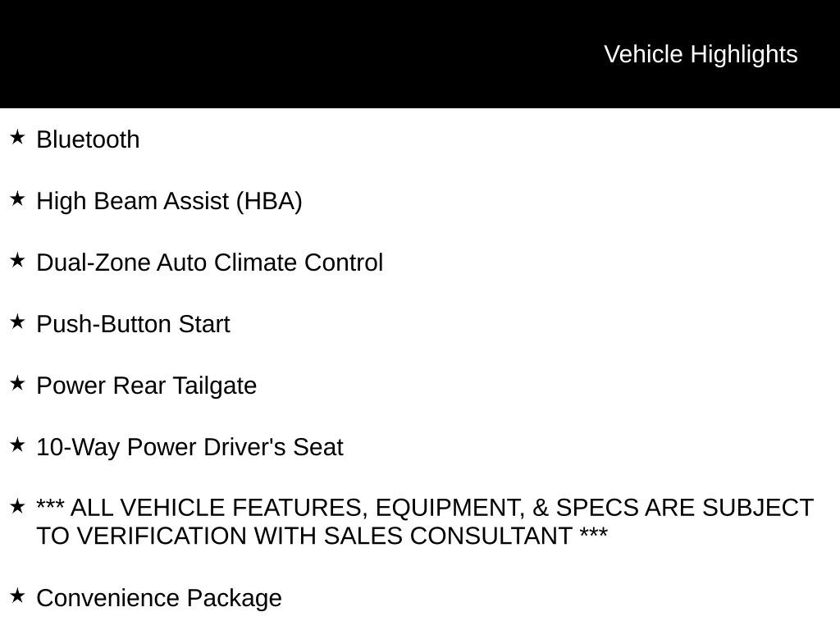The height and width of the screenshot is (630, 840).
Task: Click the star next to High Beam Assist
Action: [x=17, y=199]
